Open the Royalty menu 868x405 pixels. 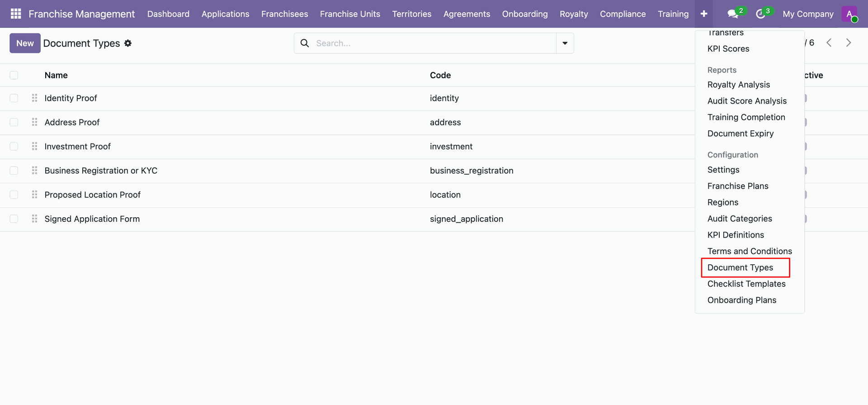[x=574, y=14]
